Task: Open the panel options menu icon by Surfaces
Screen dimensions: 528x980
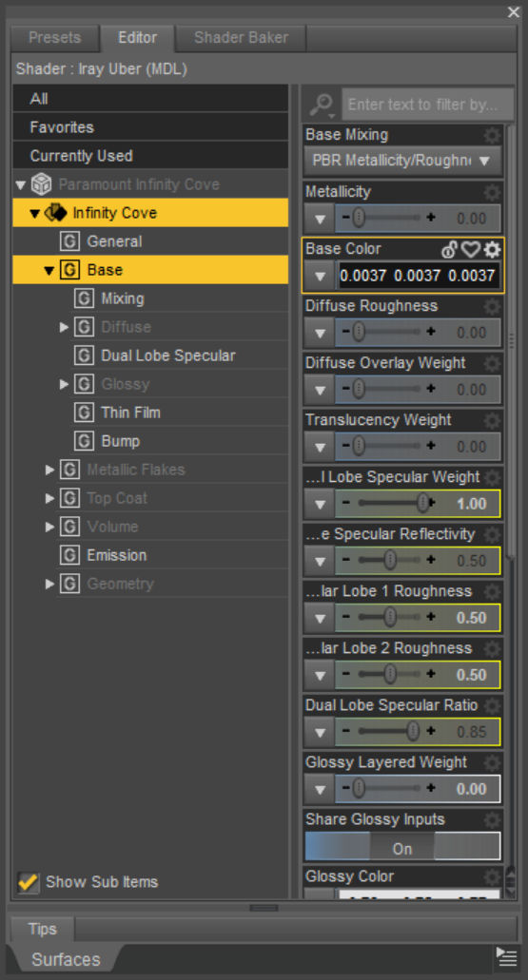Action: tap(507, 957)
